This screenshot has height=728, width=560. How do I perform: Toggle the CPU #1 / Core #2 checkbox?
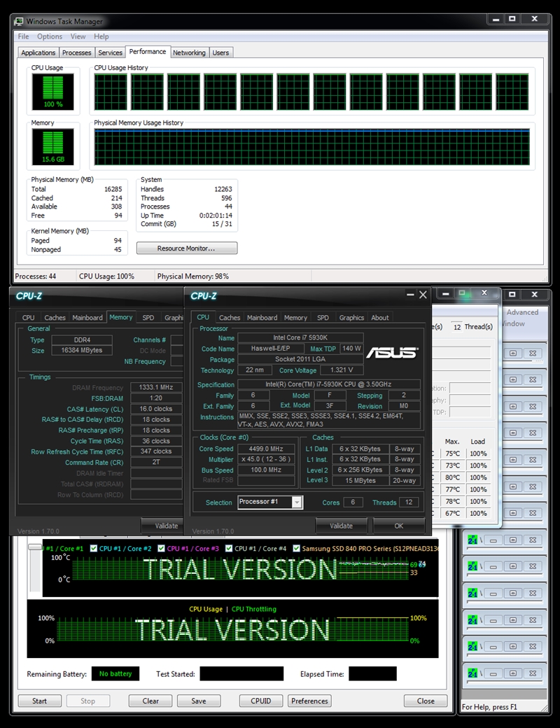pyautogui.click(x=93, y=549)
